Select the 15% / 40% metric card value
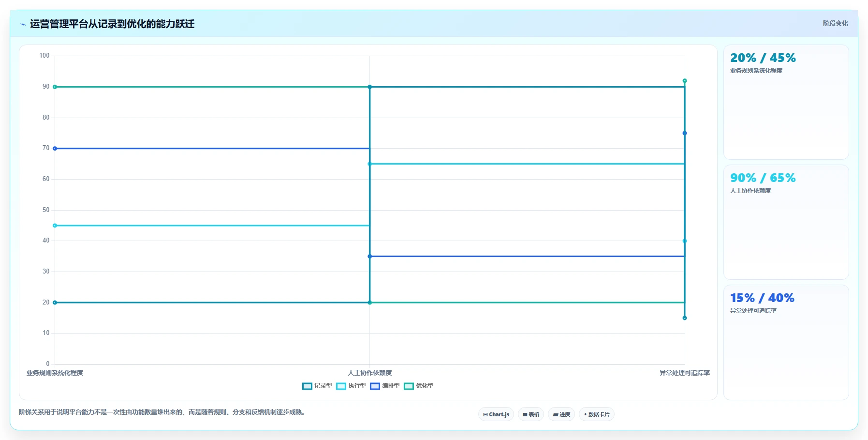The height and width of the screenshot is (440, 868). (x=762, y=298)
